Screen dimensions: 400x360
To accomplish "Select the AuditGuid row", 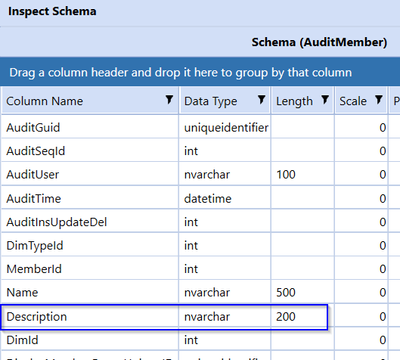I will tap(200, 127).
